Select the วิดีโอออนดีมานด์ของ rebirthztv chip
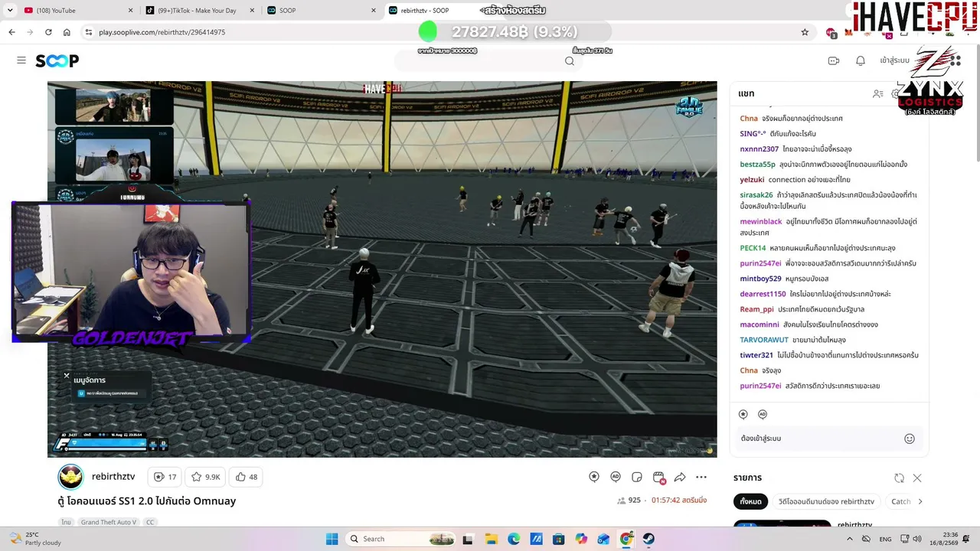 pyautogui.click(x=826, y=501)
